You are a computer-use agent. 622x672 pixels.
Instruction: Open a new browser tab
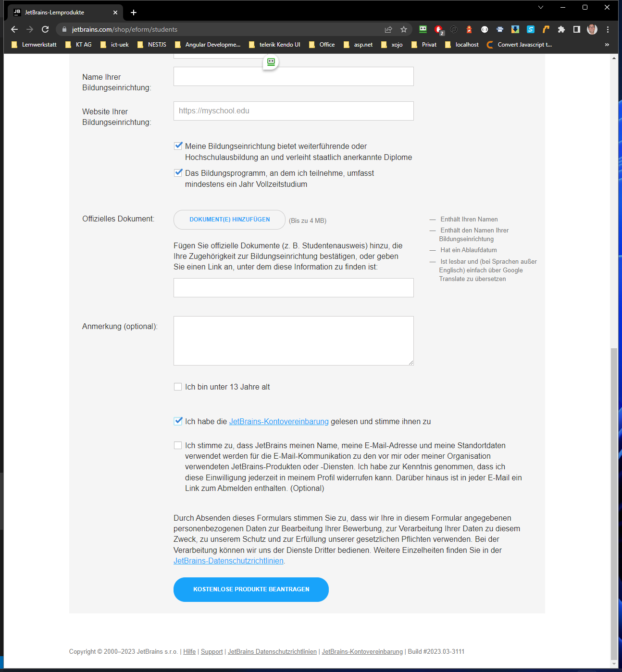pyautogui.click(x=134, y=12)
